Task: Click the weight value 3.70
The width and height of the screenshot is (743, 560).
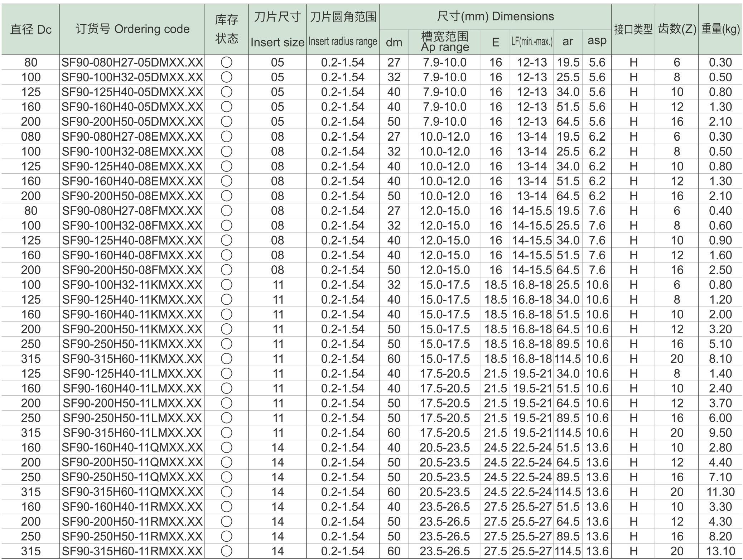Action: point(720,404)
